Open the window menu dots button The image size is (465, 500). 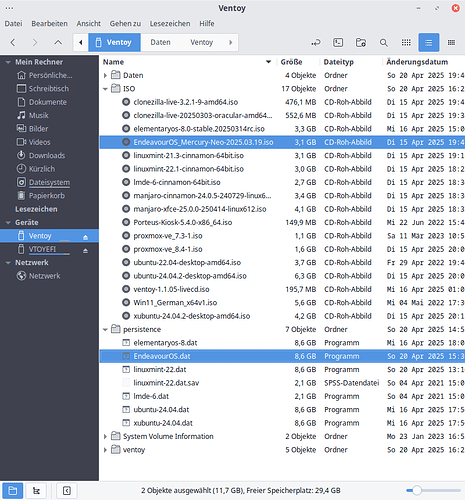tap(9, 8)
